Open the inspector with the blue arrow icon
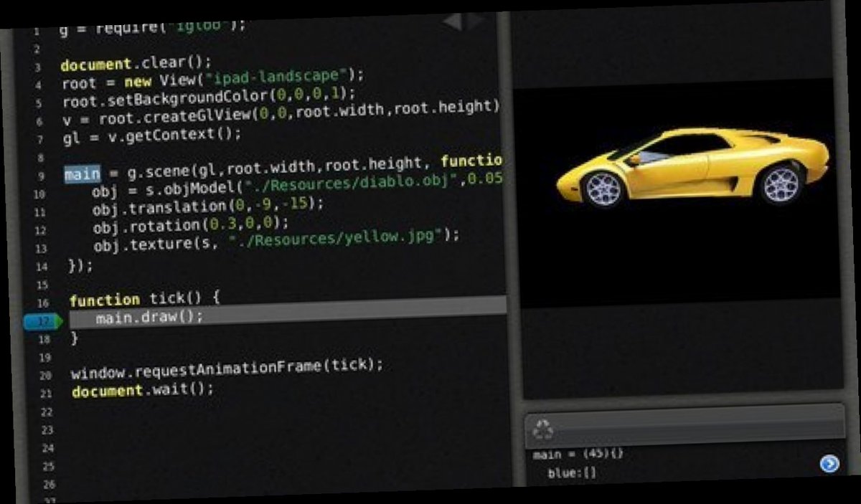 [830, 465]
